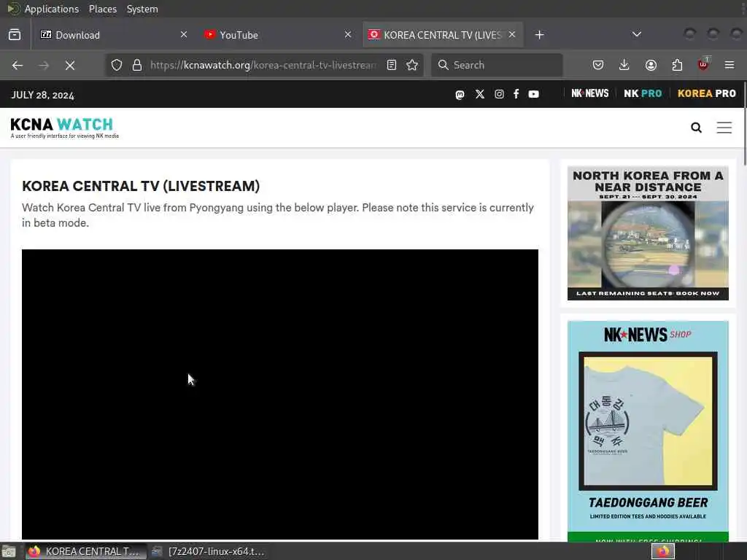Click the page vertical scrollbar
This screenshot has height=560, width=747.
(x=743, y=124)
